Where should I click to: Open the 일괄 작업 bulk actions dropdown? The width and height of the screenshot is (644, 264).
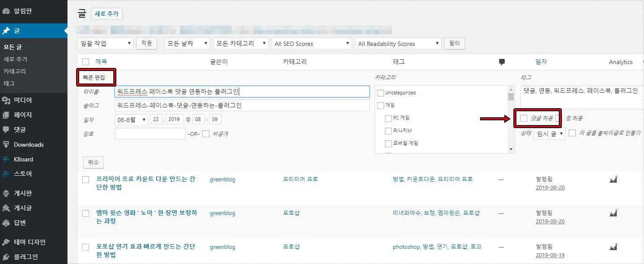106,43
